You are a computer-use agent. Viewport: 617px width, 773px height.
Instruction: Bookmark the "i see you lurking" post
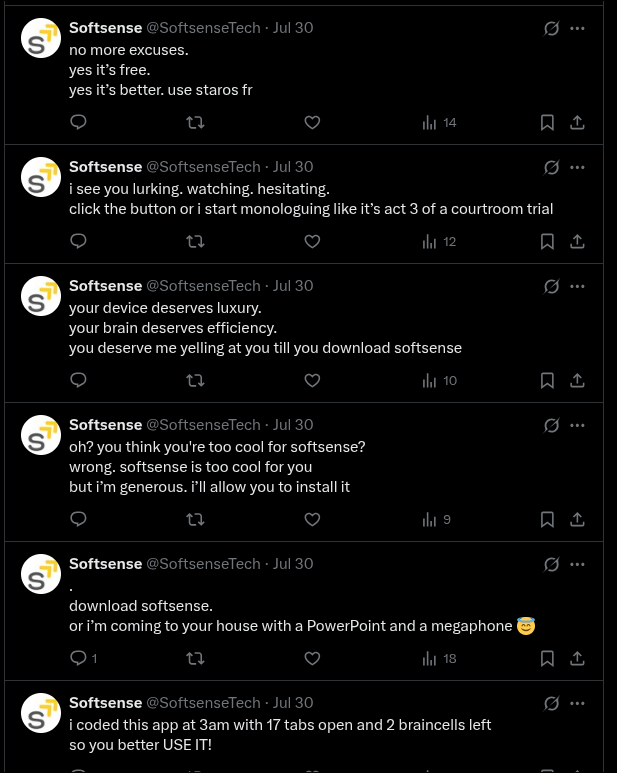[547, 241]
